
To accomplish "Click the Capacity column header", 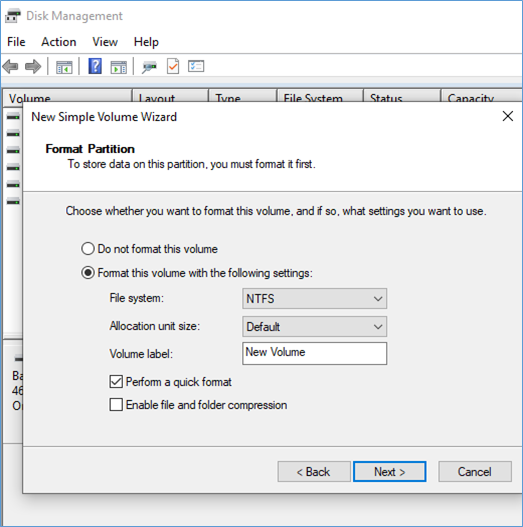I will [481, 96].
